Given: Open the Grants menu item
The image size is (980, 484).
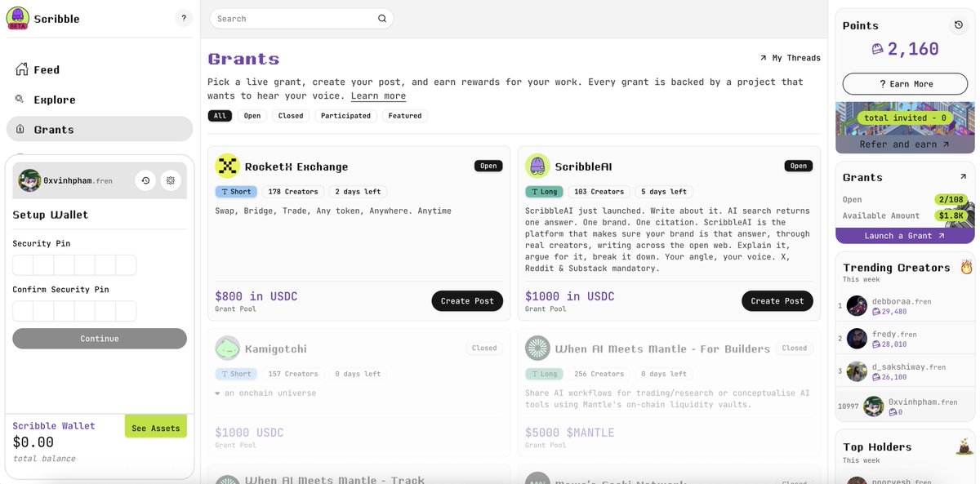Looking at the screenshot, I should [x=100, y=129].
